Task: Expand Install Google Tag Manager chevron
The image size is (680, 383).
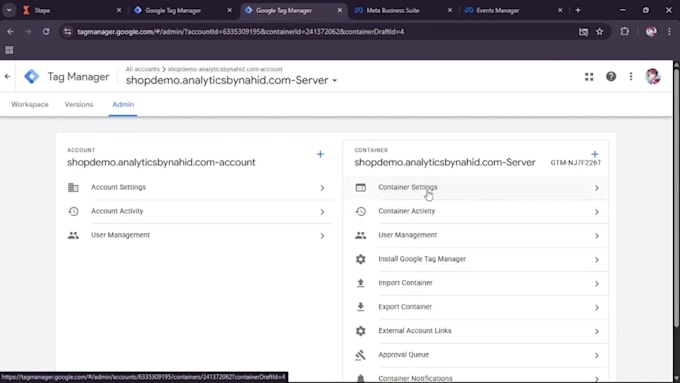Action: coord(597,259)
